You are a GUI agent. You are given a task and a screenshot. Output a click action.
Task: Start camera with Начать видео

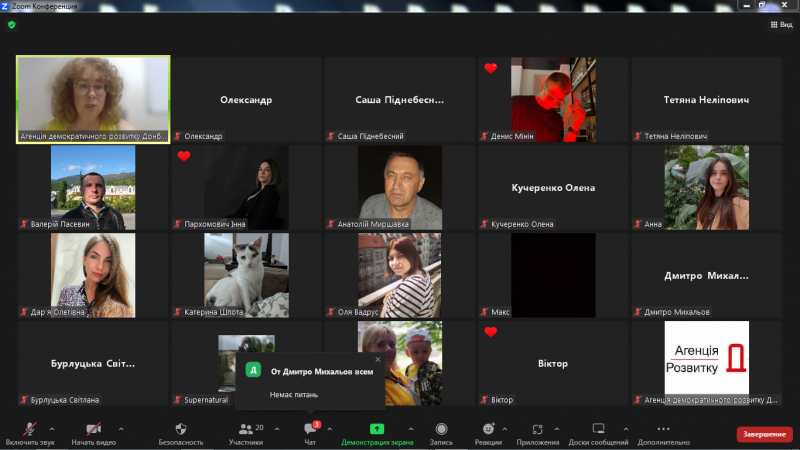(x=95, y=431)
